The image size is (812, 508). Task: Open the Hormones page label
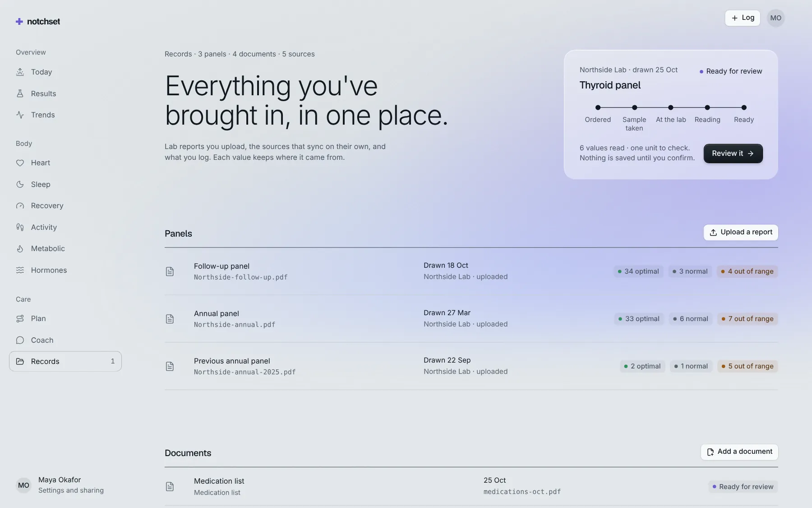tap(49, 270)
